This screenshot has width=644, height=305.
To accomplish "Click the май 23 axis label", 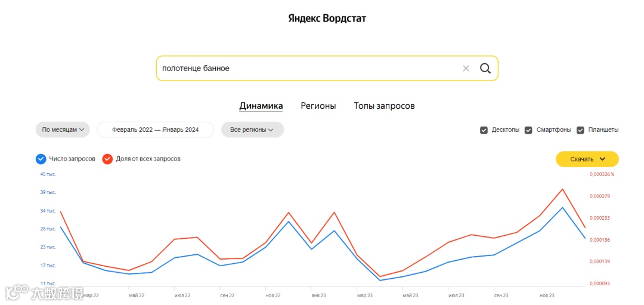I will coord(410,295).
